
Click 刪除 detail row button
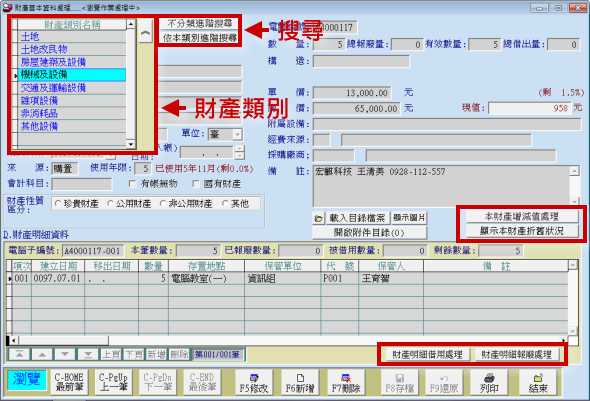click(x=179, y=354)
